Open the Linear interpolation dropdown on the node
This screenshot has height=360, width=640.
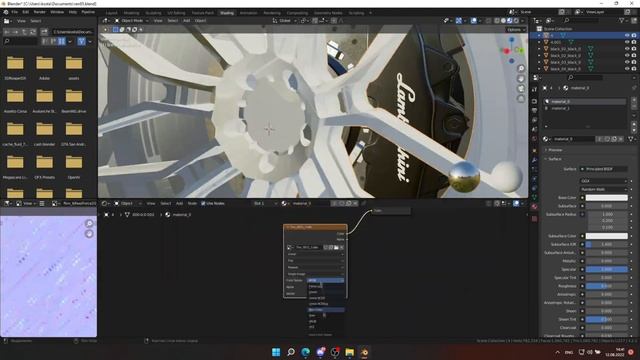315,254
